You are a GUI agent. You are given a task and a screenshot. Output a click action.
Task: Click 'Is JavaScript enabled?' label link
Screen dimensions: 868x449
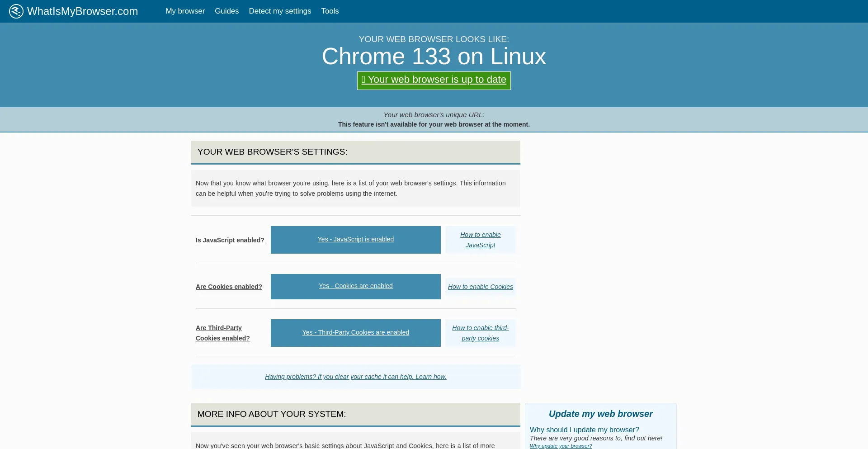[x=230, y=240]
